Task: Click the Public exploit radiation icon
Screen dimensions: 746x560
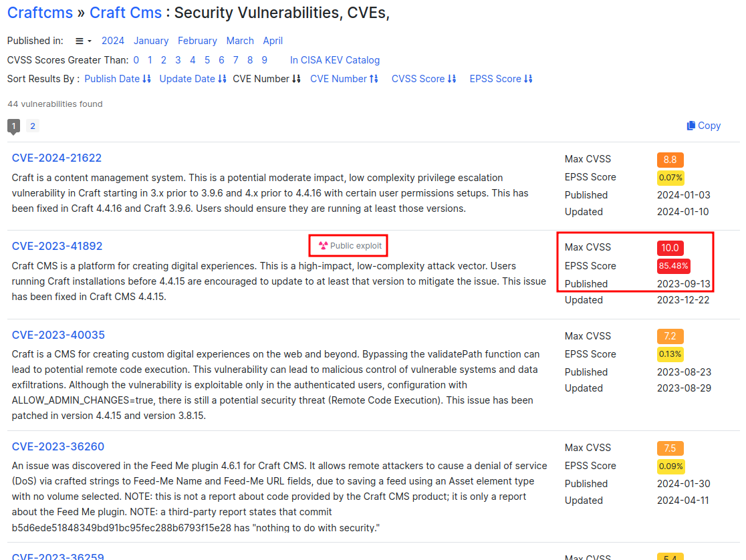Action: pos(324,246)
